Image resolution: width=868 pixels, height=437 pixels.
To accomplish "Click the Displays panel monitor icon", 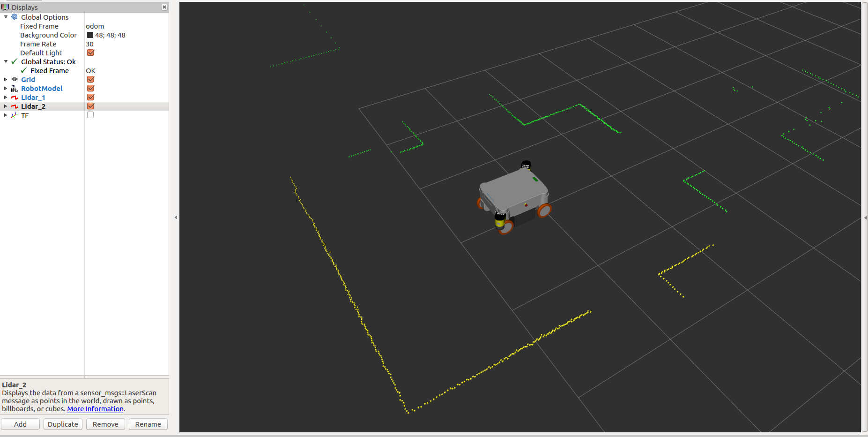I will (x=5, y=7).
